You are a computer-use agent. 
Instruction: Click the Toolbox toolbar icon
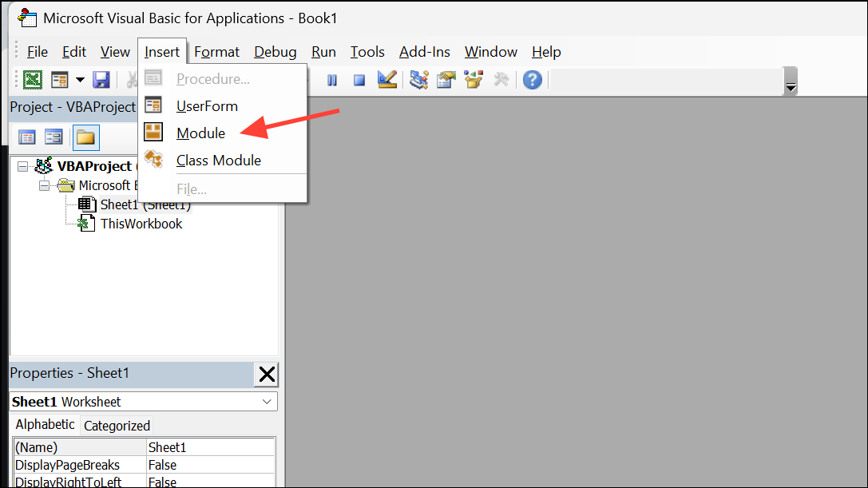pos(501,80)
